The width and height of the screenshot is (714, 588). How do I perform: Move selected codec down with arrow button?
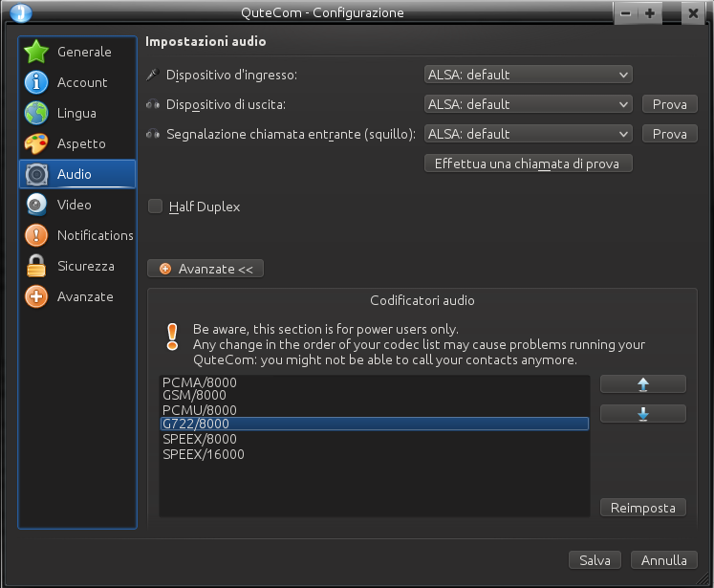[642, 414]
